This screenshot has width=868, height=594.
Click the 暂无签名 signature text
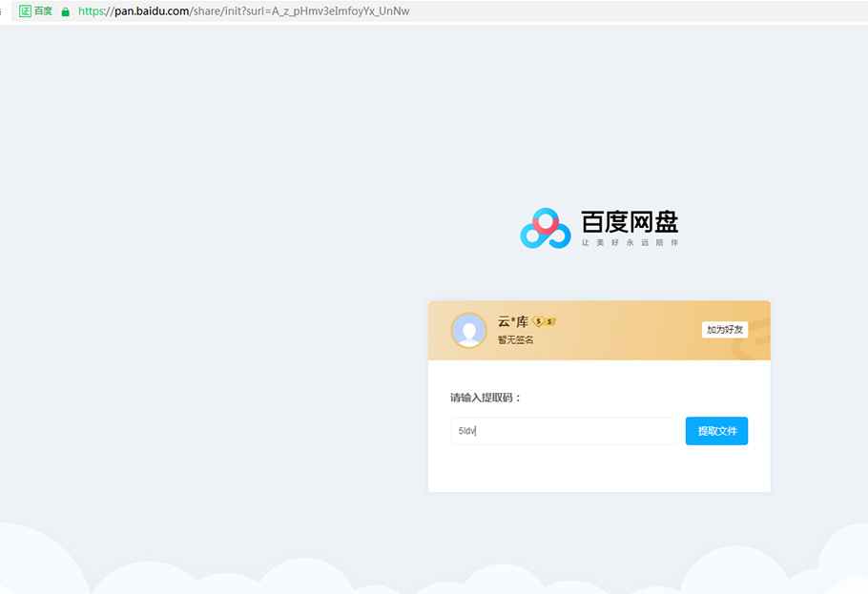[x=515, y=339]
